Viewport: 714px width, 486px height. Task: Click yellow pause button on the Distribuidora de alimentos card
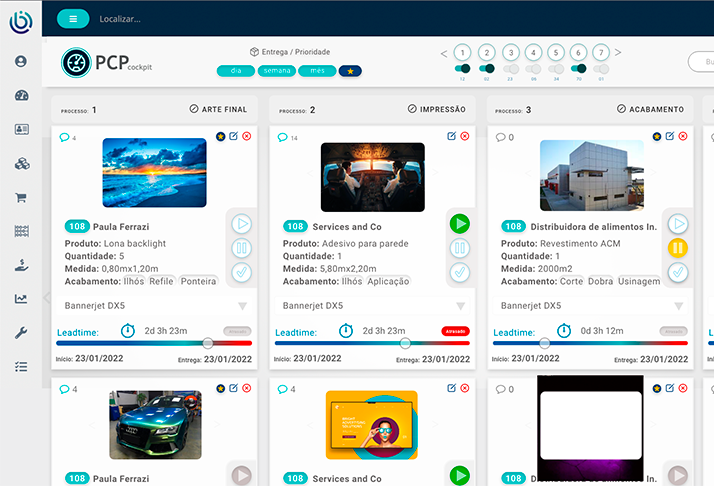[x=678, y=248]
